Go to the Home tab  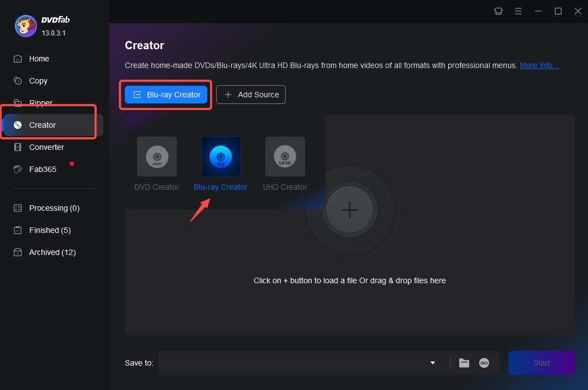click(39, 59)
